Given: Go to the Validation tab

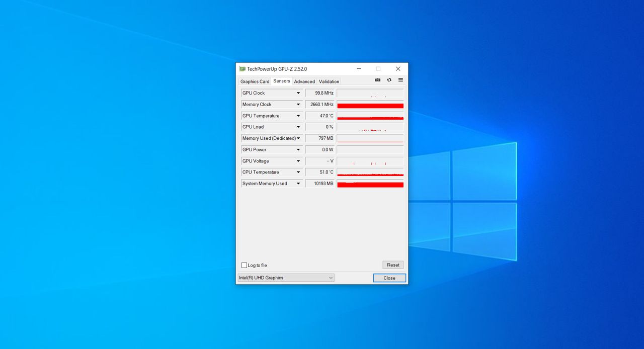Looking at the screenshot, I should [x=329, y=81].
